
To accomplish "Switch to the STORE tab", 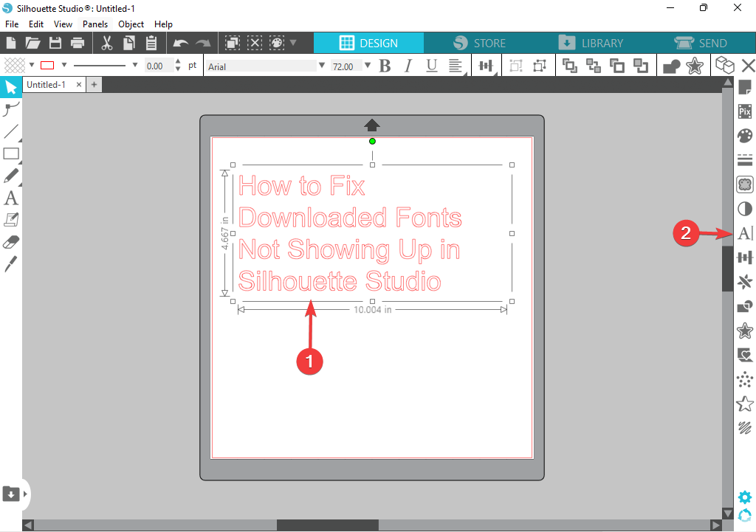I will (480, 43).
